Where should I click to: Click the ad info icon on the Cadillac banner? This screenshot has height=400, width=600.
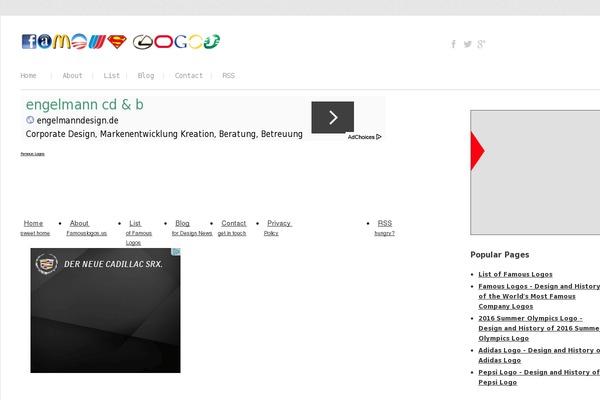coord(176,251)
